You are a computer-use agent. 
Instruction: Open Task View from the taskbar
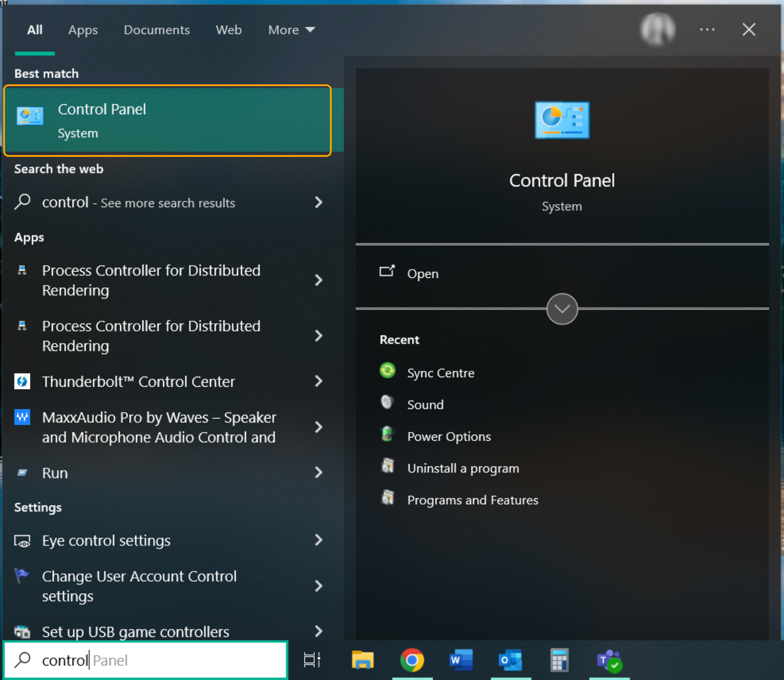(x=312, y=660)
